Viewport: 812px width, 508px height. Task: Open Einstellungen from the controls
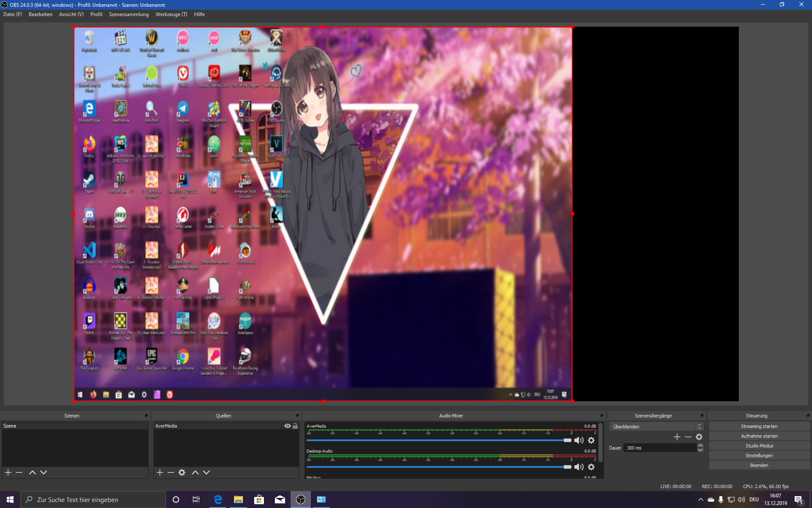(x=759, y=456)
